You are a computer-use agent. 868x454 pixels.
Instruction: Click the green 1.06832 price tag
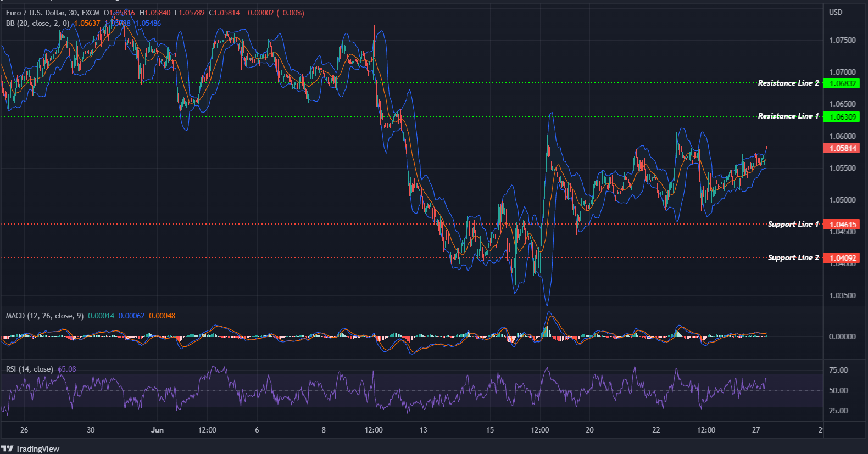[x=842, y=83]
